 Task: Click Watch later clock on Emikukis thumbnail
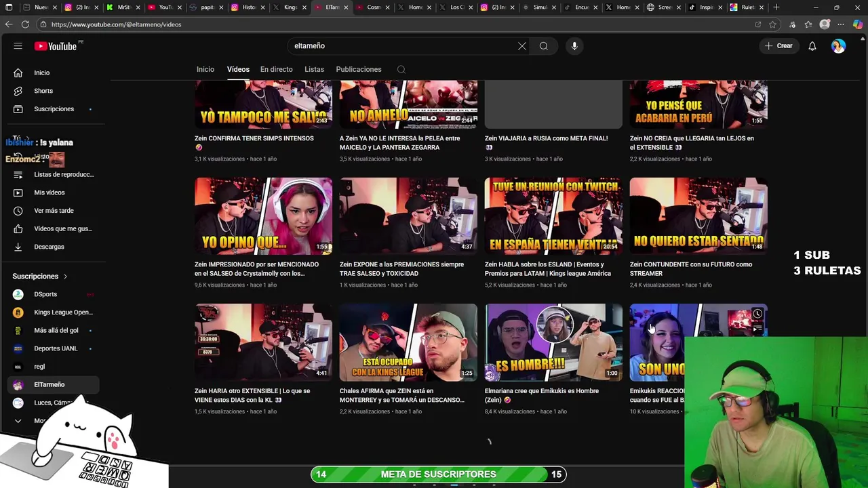click(757, 314)
